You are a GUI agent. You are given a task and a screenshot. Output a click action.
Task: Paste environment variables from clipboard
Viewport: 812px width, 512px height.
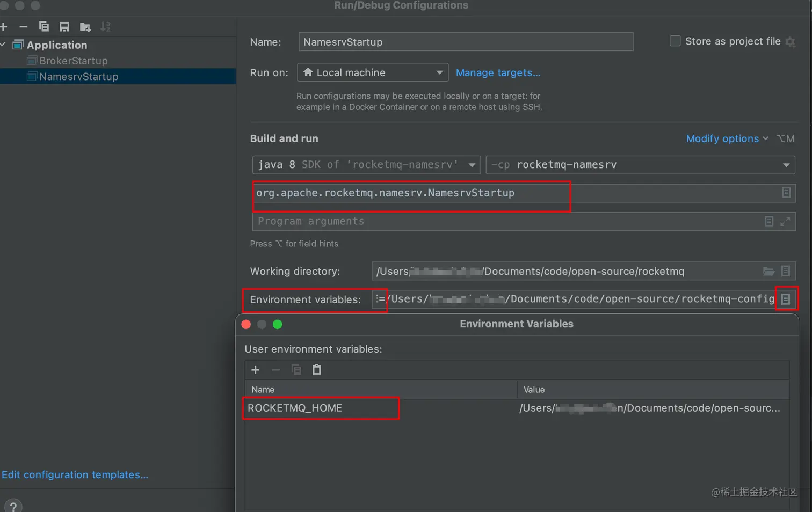click(x=317, y=369)
